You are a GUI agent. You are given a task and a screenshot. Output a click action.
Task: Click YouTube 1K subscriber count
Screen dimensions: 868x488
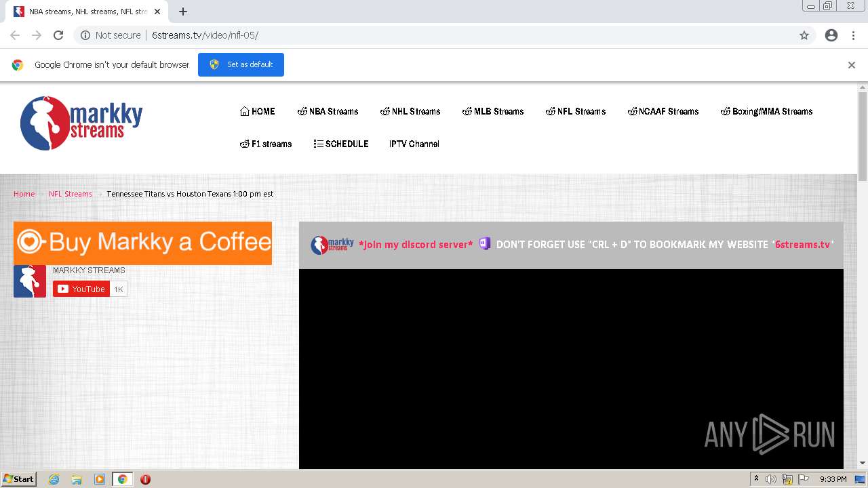[x=119, y=289]
